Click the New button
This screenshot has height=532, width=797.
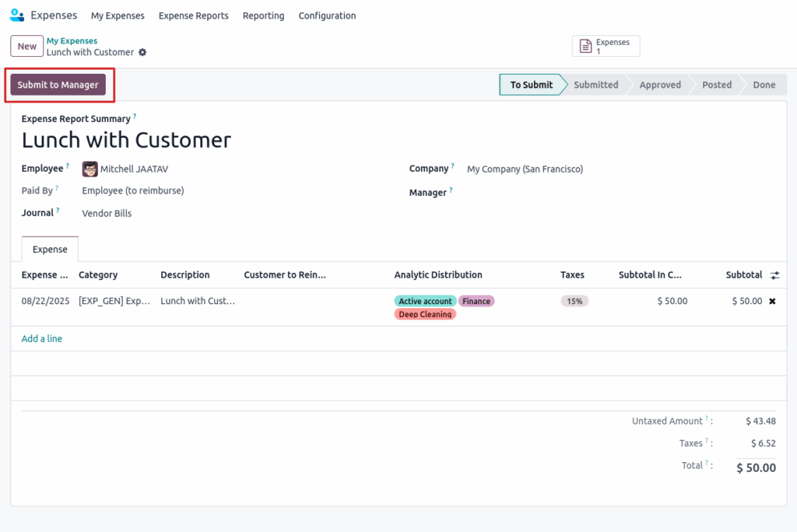(27, 47)
